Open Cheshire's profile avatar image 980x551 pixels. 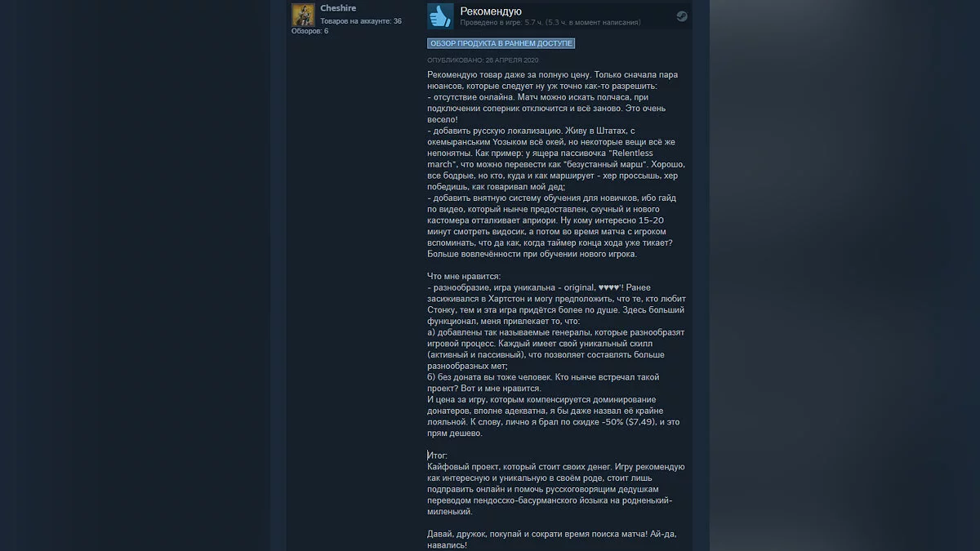303,15
